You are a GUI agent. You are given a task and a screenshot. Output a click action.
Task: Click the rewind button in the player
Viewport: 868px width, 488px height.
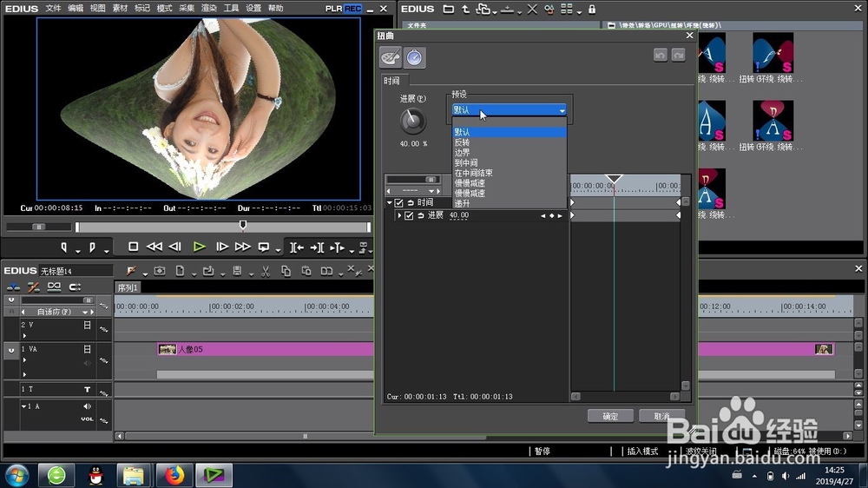click(155, 247)
